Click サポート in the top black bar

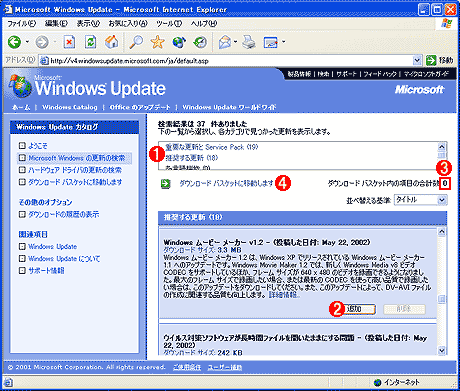click(346, 74)
